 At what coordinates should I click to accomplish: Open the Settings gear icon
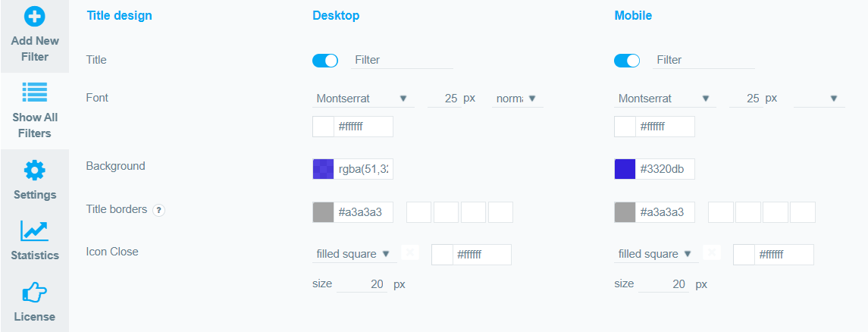tap(34, 171)
